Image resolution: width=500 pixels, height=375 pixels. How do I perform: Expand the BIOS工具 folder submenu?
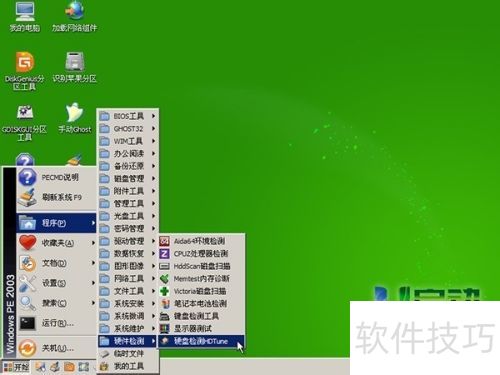(x=128, y=116)
